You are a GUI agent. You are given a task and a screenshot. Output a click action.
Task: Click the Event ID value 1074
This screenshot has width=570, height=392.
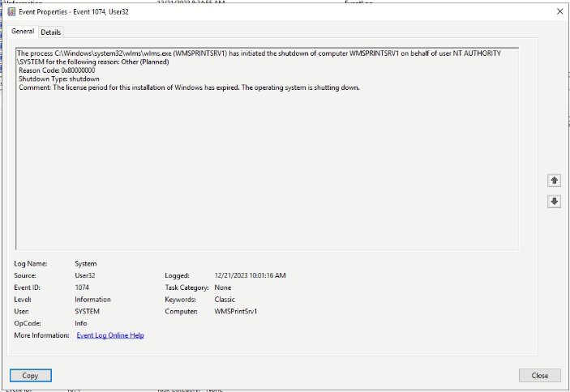click(x=82, y=288)
